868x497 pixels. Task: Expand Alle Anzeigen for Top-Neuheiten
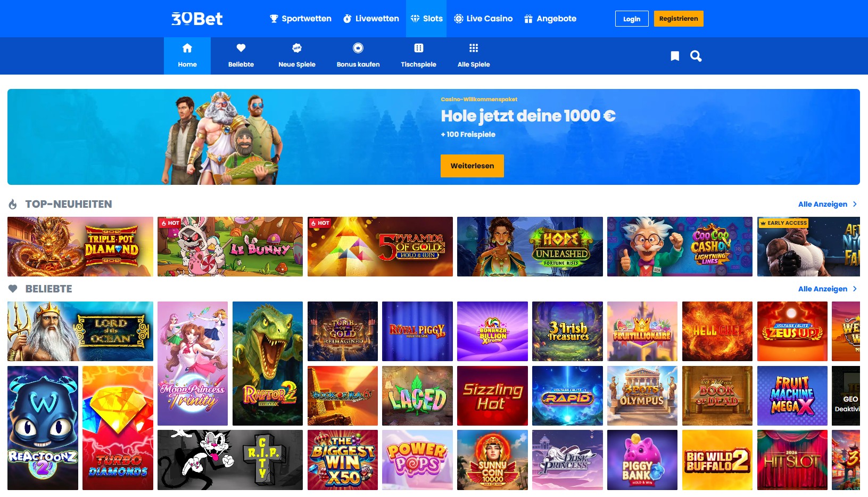(x=828, y=204)
